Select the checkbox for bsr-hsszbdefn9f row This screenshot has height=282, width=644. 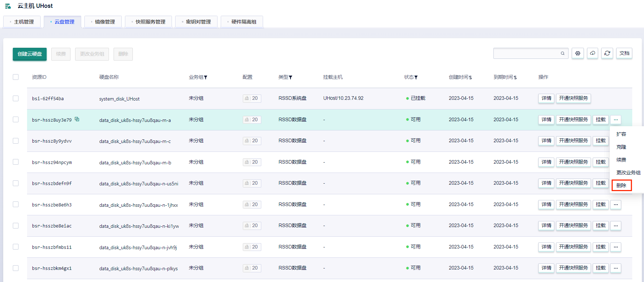tap(16, 183)
